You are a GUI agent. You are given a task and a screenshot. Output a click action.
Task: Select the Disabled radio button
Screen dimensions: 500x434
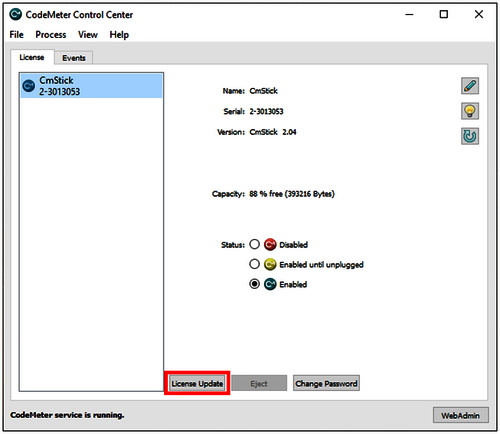(x=254, y=244)
